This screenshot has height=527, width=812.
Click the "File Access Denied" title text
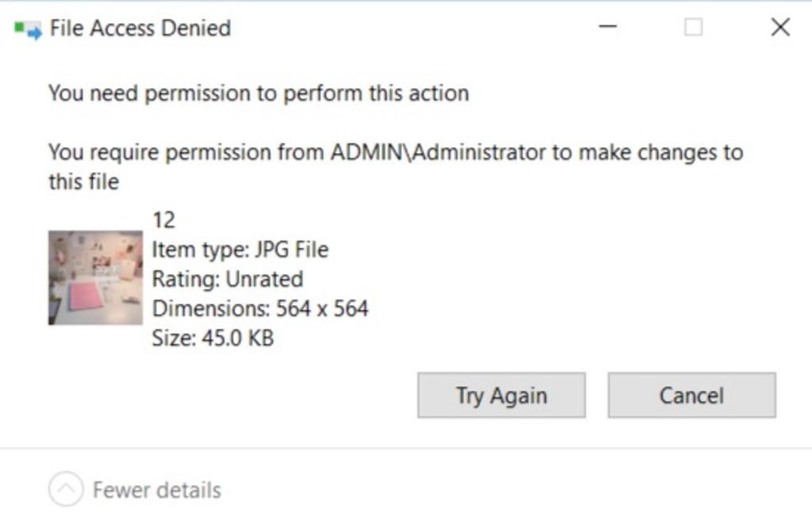pyautogui.click(x=140, y=29)
